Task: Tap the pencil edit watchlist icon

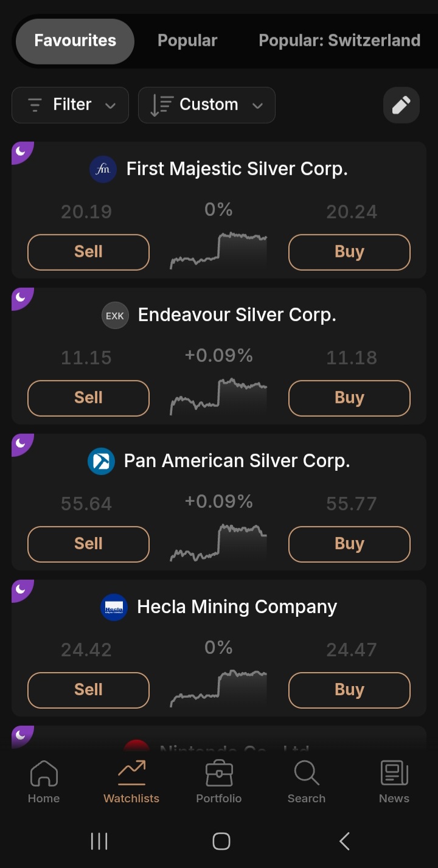Action: pos(401,105)
